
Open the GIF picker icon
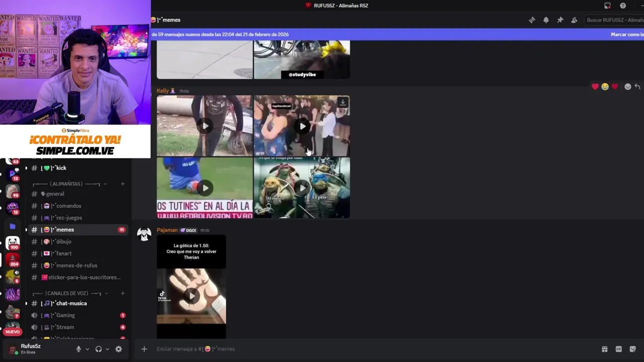click(618, 349)
